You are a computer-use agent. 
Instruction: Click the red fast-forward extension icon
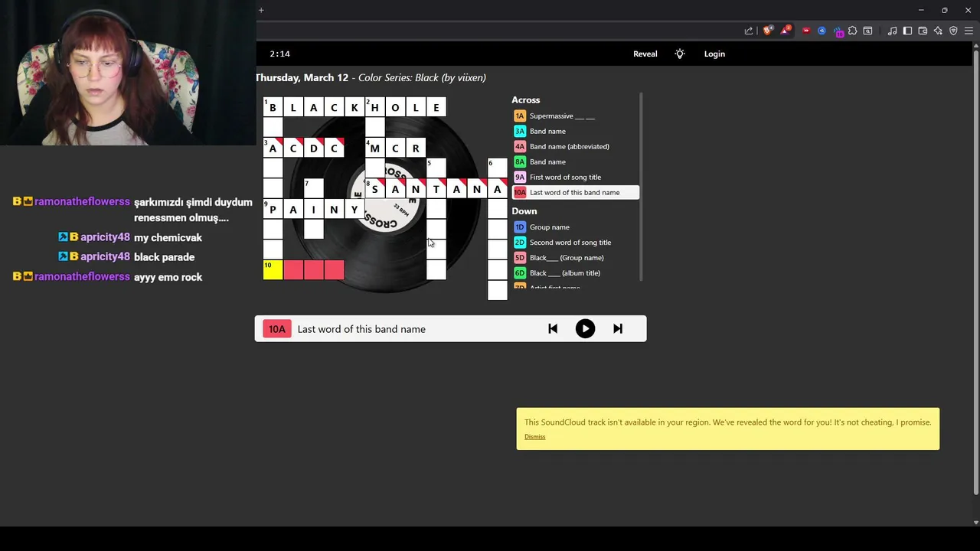806,31
